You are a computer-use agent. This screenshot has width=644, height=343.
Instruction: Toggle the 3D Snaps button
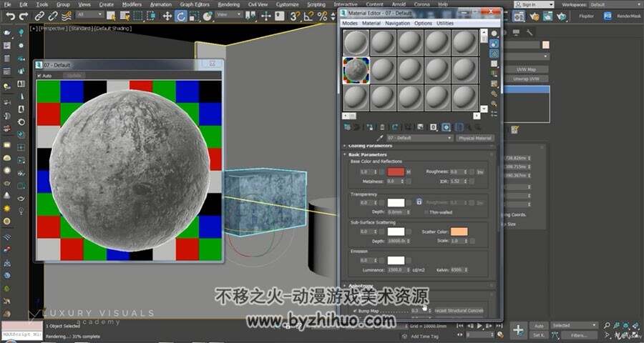[x=295, y=16]
